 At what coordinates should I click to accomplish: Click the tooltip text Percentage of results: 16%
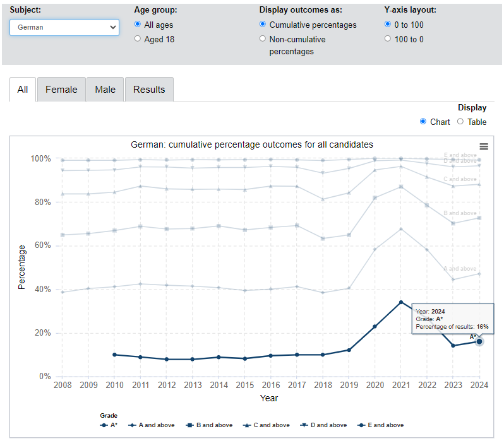click(452, 326)
